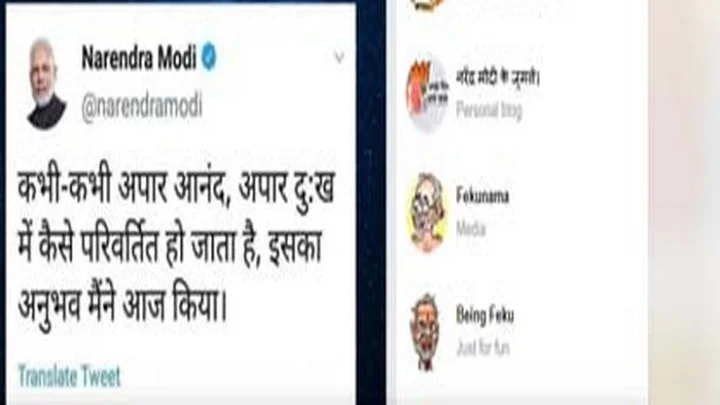720x405 pixels.
Task: Select the Fekunama page name
Action: (x=482, y=196)
